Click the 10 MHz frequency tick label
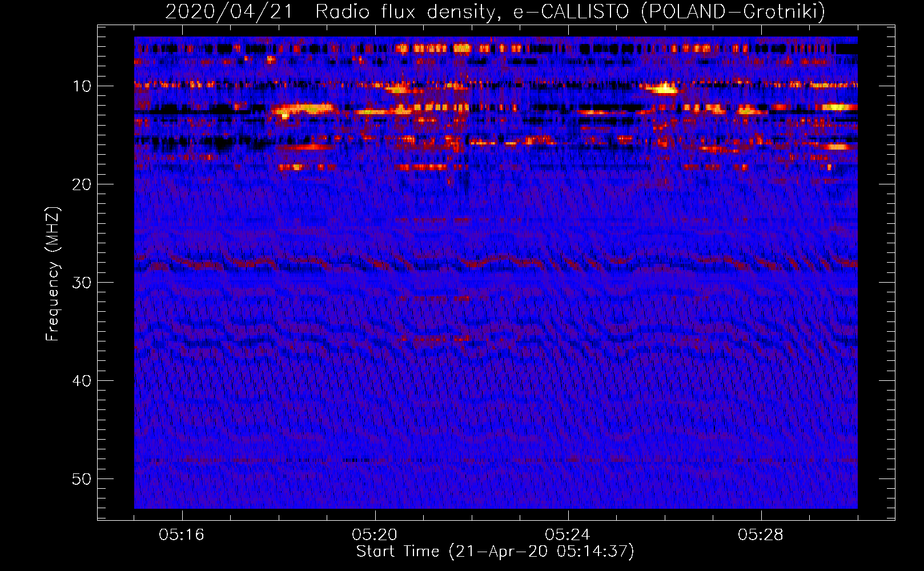The image size is (924, 571). 82,86
